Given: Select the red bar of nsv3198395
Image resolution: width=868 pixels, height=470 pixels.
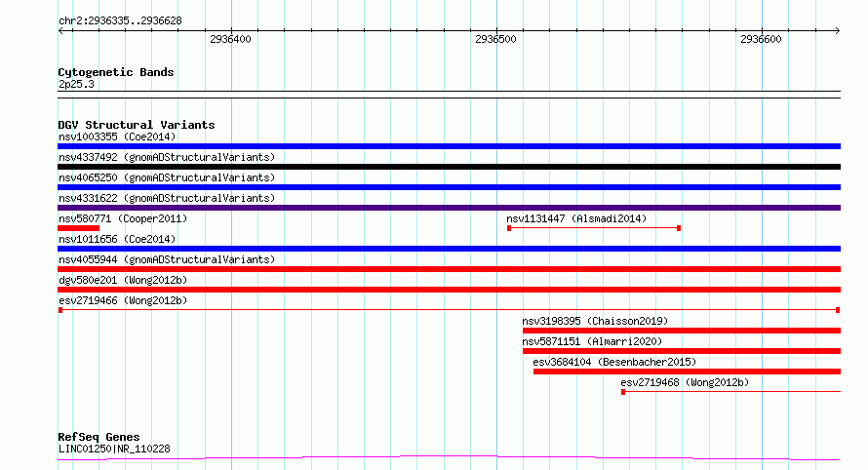Looking at the screenshot, I should (682, 331).
